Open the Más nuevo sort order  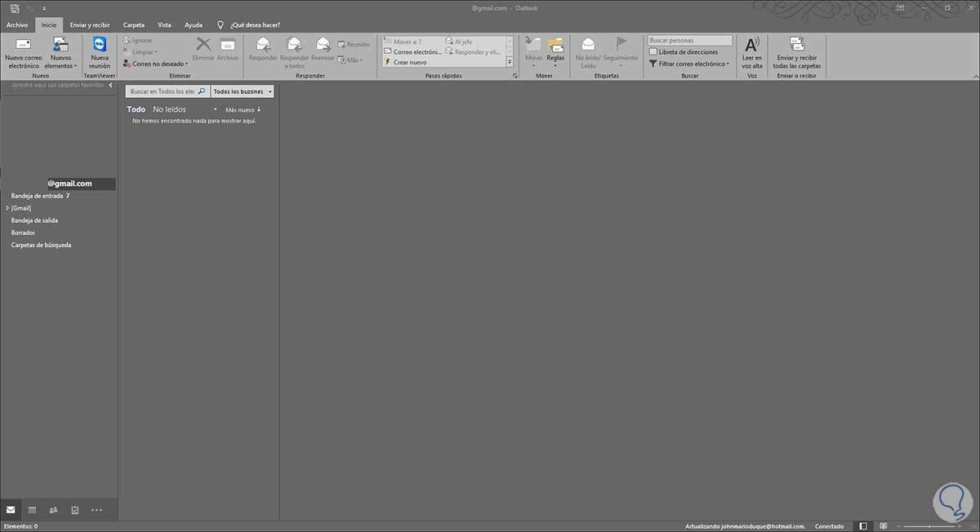coord(243,109)
